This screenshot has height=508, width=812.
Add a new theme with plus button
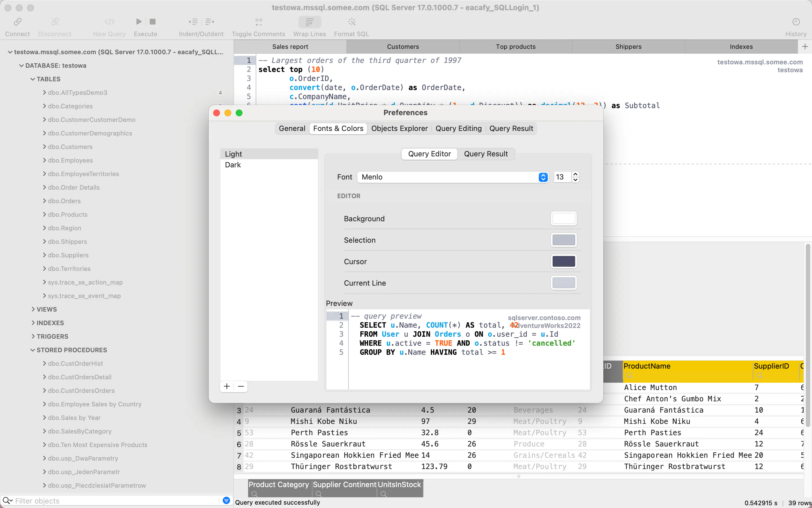[227, 386]
